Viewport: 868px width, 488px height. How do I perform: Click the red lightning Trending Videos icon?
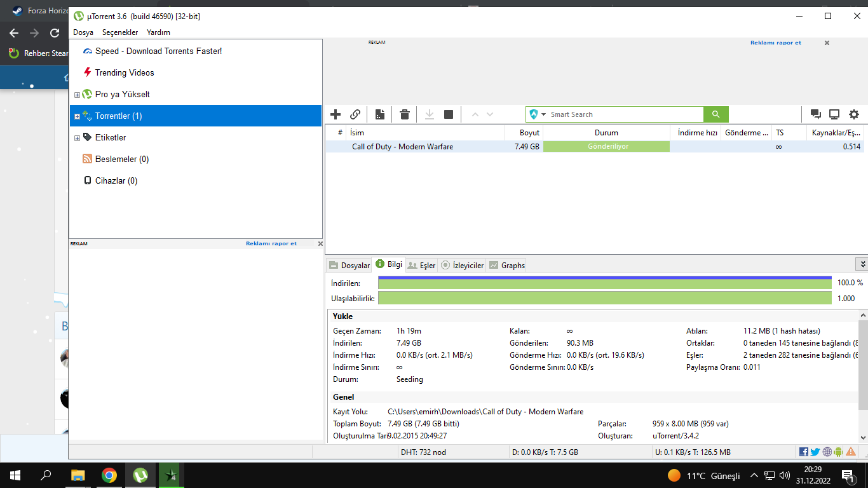tap(88, 72)
